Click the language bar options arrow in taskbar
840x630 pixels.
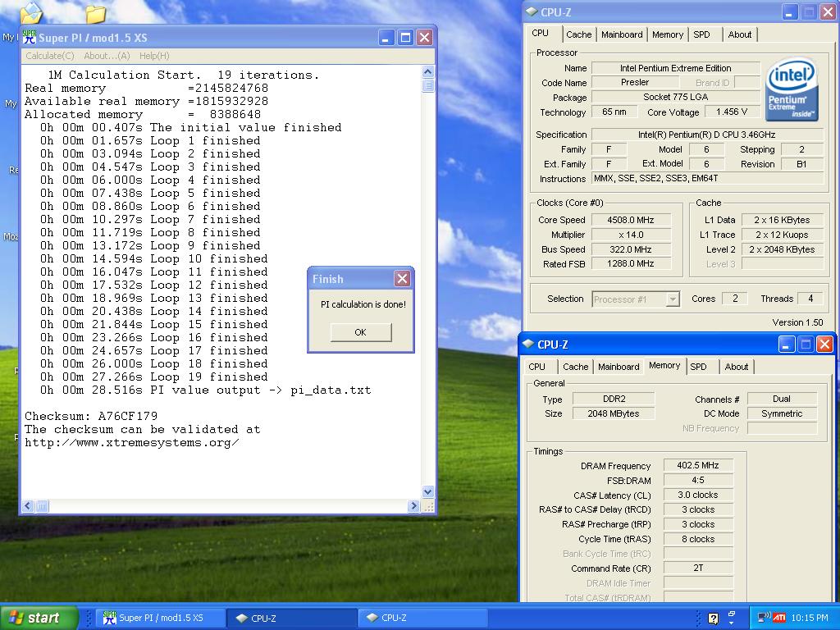[732, 623]
